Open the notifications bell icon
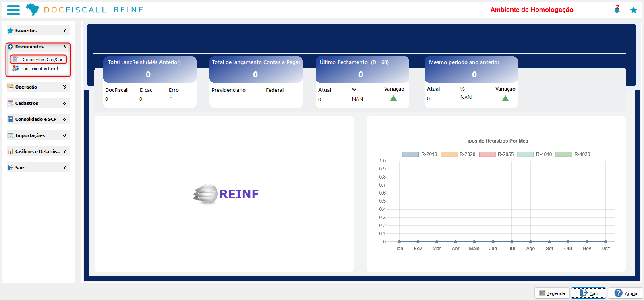644x301 pixels. (617, 10)
